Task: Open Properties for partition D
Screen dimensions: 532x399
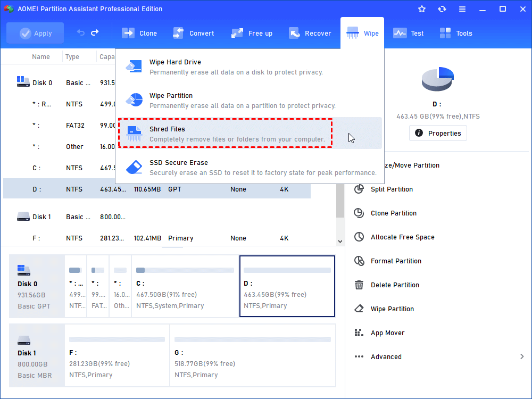Action: tap(438, 133)
